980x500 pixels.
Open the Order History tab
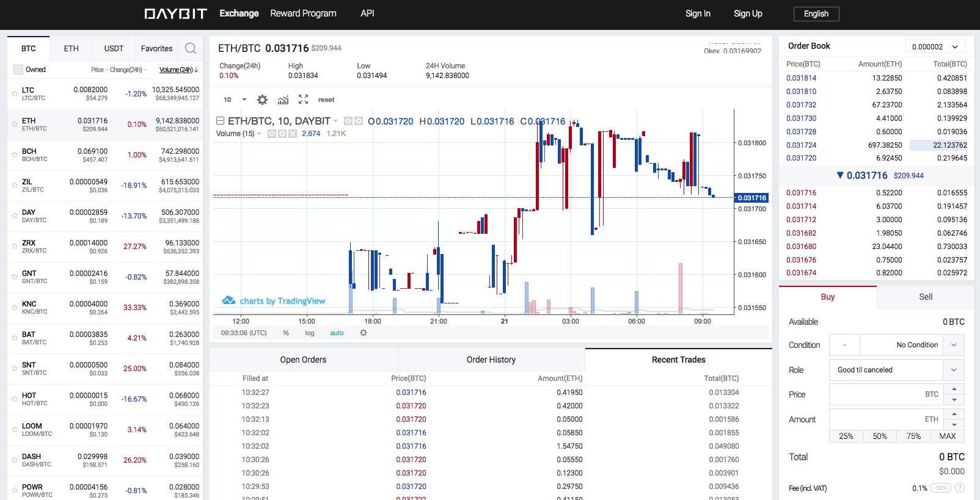coord(491,360)
